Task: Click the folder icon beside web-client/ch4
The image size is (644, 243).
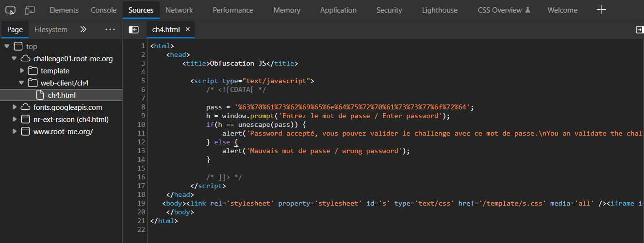Action: click(x=33, y=83)
